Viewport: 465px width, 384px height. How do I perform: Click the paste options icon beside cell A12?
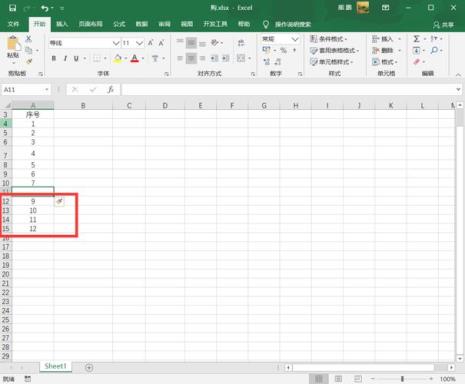tap(59, 201)
